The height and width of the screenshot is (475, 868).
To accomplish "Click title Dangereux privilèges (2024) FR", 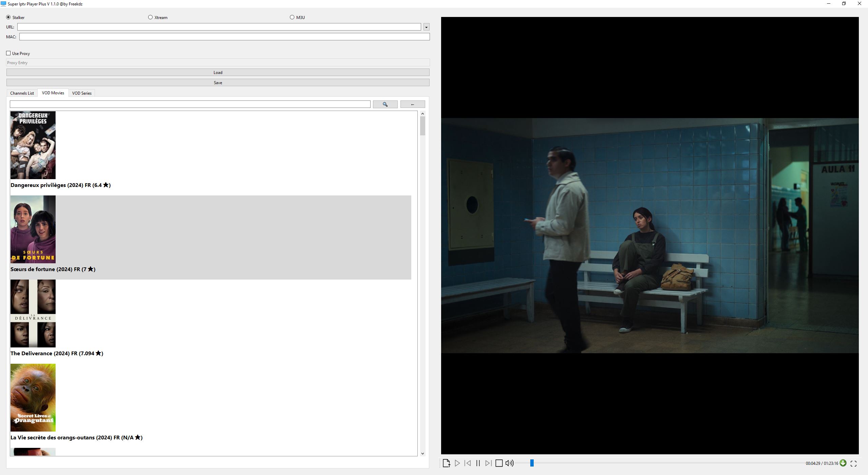I will point(61,185).
